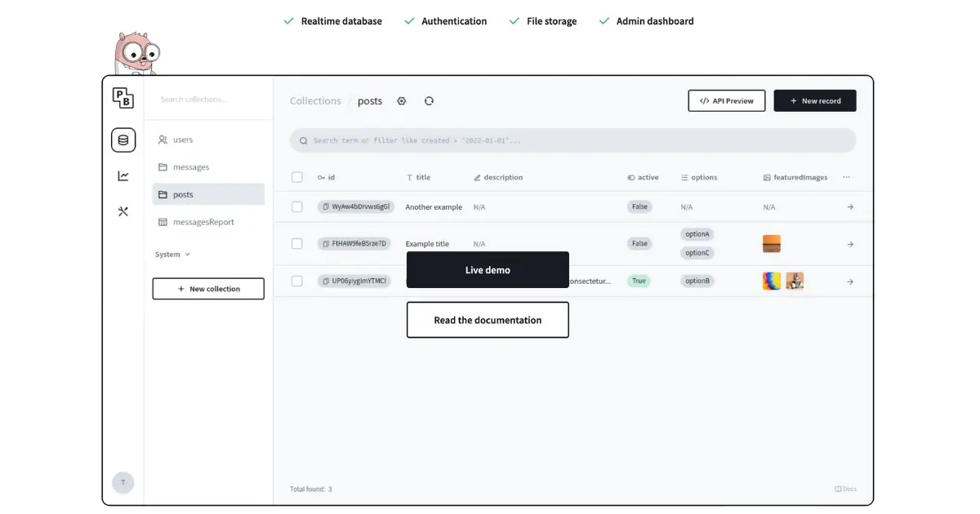
Task: Open the colorful gradient image thumbnail
Action: click(771, 281)
